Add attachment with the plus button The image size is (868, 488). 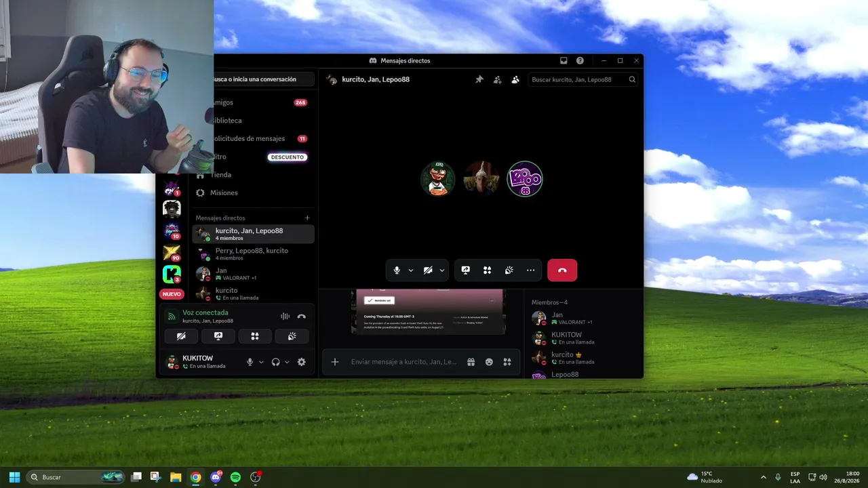(x=335, y=362)
